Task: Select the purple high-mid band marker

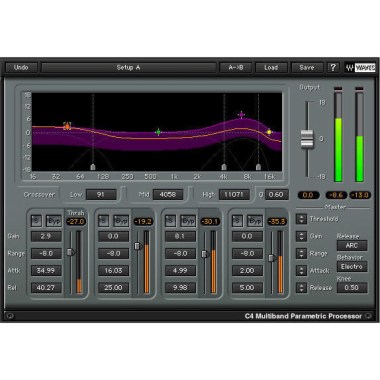Action: coord(241,115)
